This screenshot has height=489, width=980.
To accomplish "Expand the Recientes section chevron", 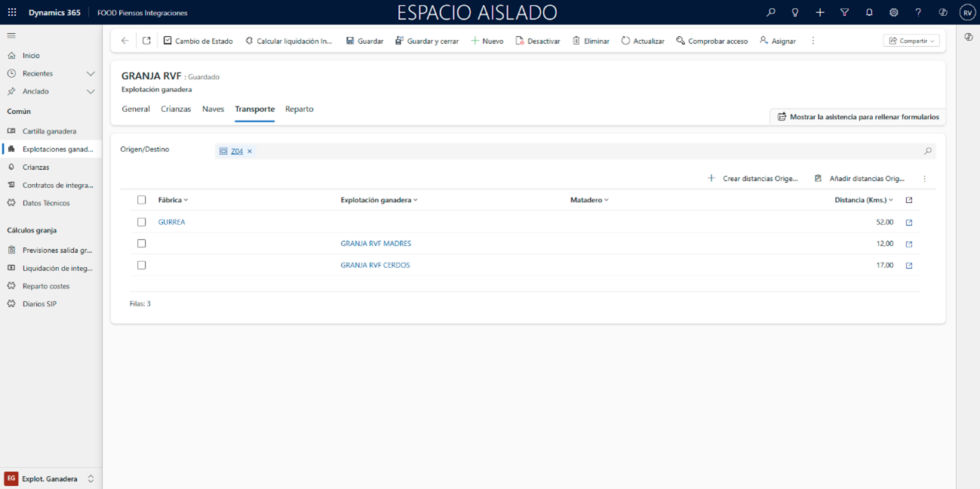I will [x=91, y=74].
